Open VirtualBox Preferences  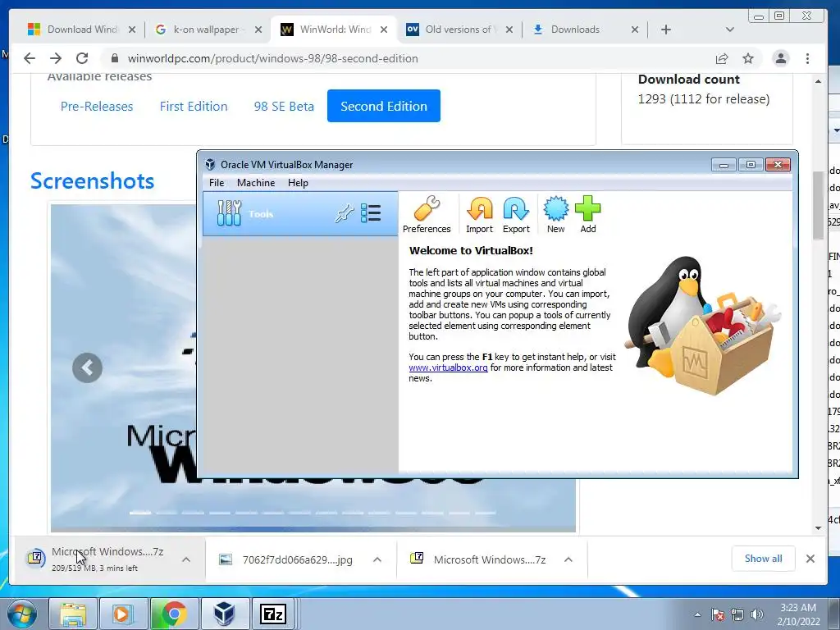(427, 214)
